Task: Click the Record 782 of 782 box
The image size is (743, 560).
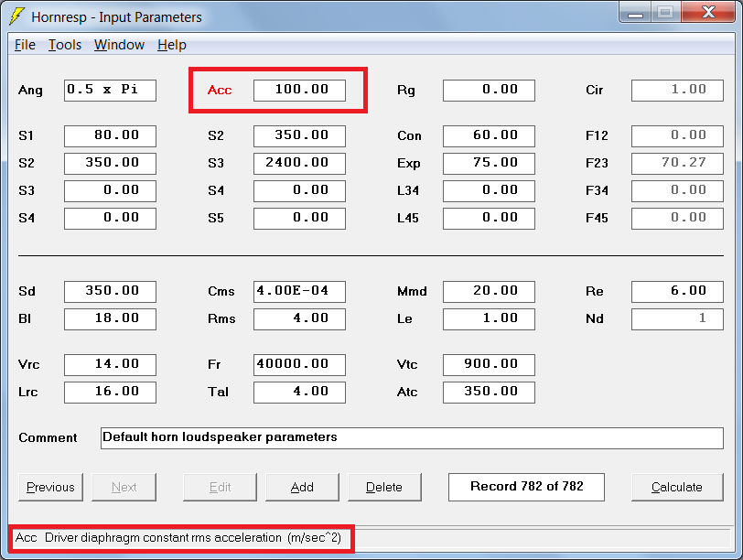Action: pyautogui.click(x=526, y=487)
